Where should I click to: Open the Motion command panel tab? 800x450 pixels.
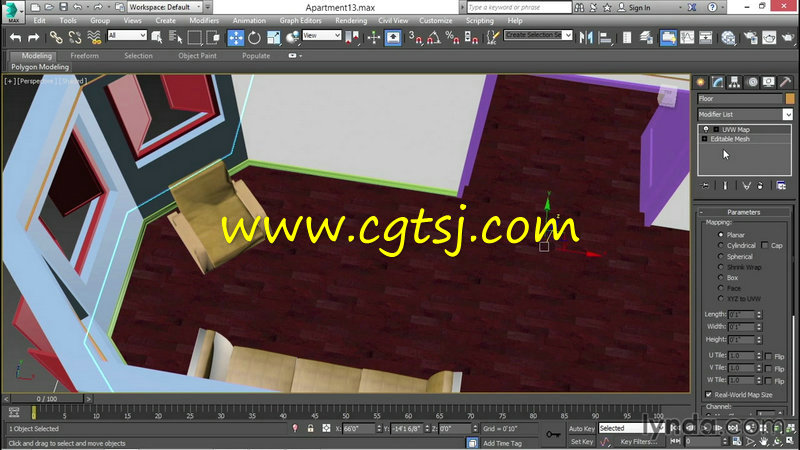pos(752,82)
